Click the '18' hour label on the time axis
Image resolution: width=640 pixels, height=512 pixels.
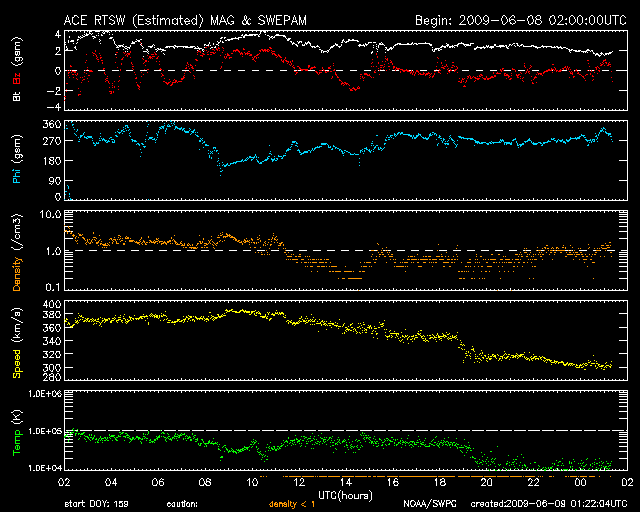[x=440, y=483]
